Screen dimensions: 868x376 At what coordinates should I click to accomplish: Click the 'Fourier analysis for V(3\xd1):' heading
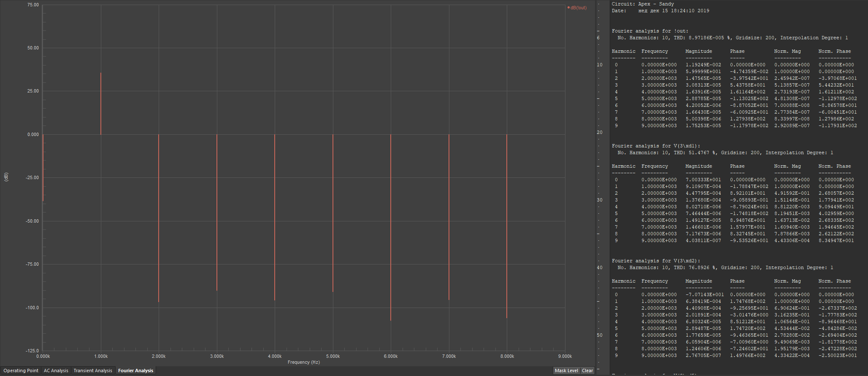(656, 146)
